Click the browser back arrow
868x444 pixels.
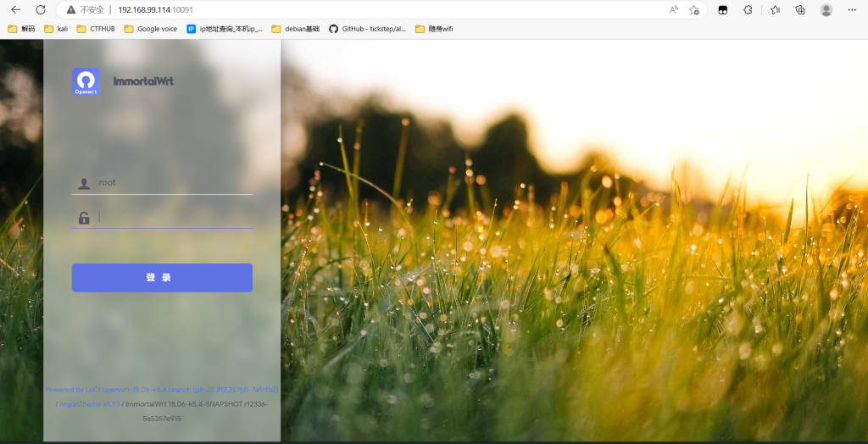click(x=15, y=10)
